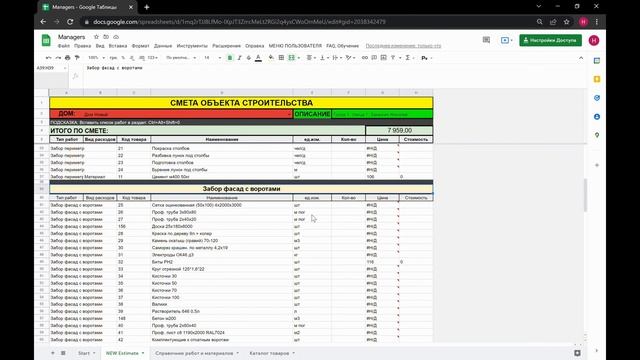Open the zoom level dropdown
Image resolution: width=640 pixels, height=360 pixels.
(97, 58)
